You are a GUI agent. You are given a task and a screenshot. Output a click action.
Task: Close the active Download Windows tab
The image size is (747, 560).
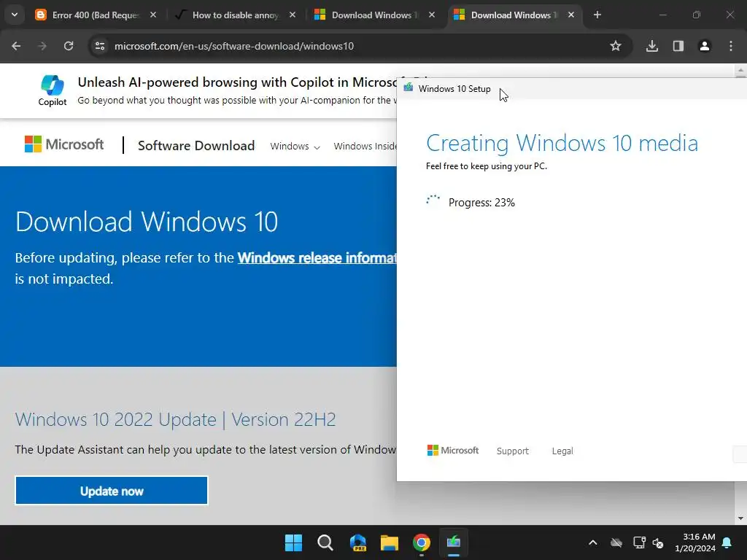[571, 15]
